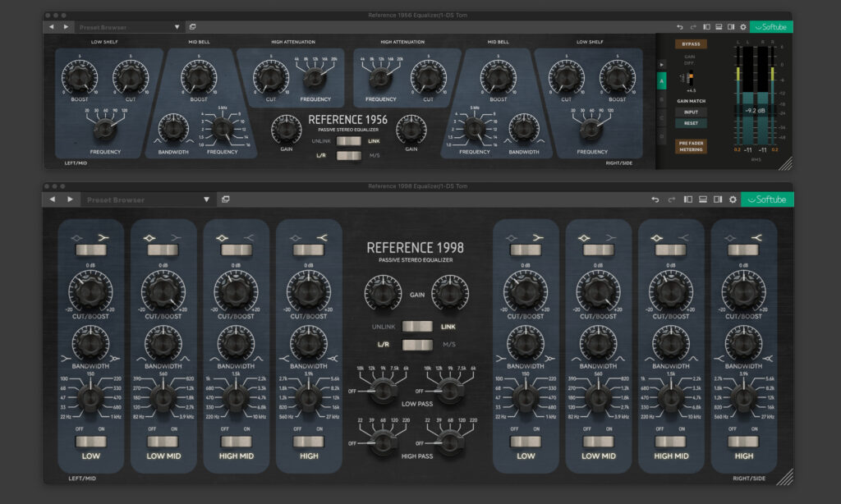Click play arrow above slot A tab
This screenshot has width=841, height=504.
point(661,64)
